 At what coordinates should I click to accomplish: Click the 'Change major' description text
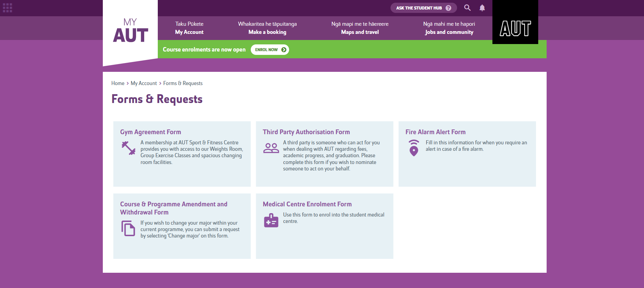pyautogui.click(x=190, y=229)
